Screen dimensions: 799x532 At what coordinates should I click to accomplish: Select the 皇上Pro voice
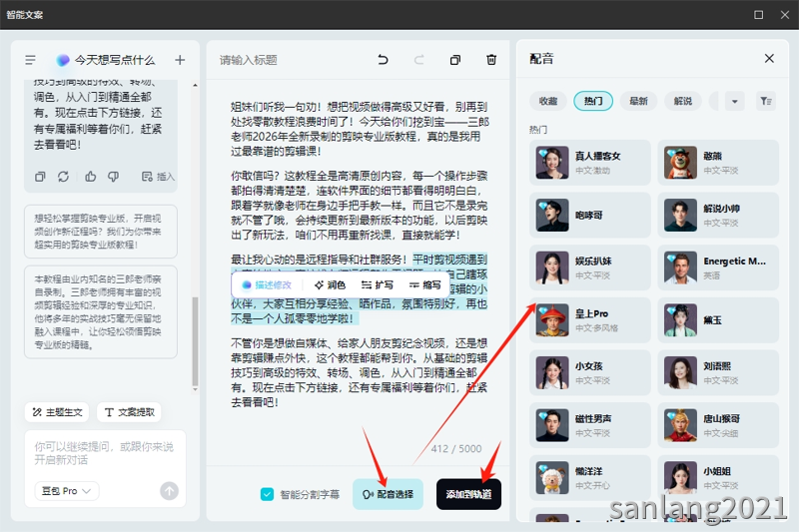click(590, 319)
